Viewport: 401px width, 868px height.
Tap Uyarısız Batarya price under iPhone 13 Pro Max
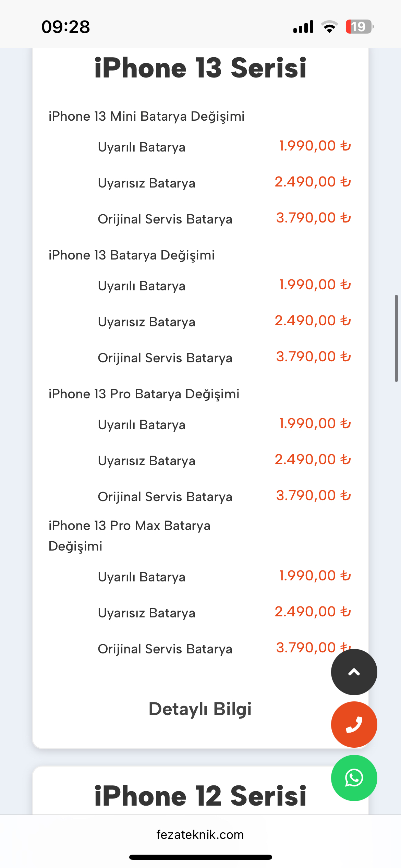313,612
